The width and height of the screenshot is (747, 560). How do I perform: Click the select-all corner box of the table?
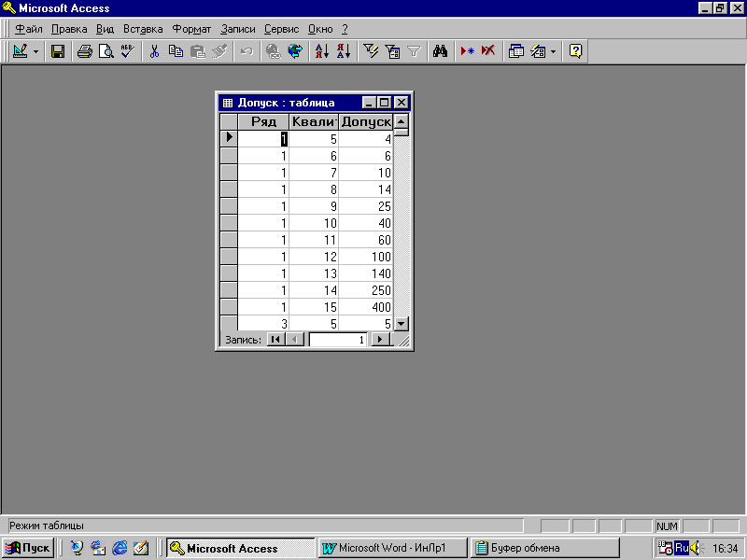(229, 121)
